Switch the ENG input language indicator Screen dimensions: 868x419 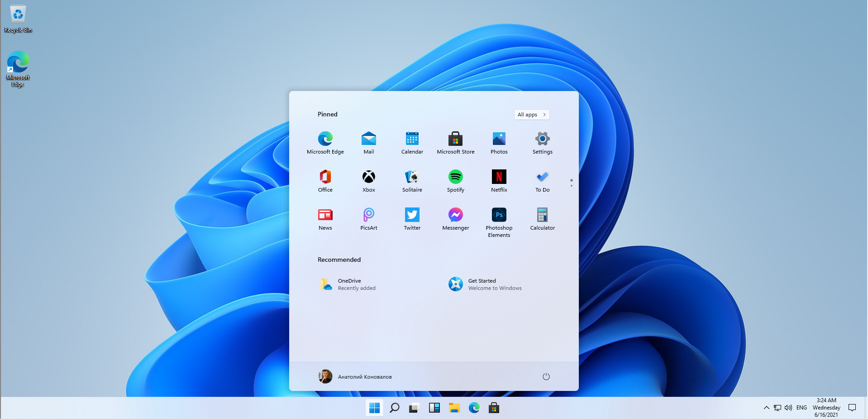point(801,408)
